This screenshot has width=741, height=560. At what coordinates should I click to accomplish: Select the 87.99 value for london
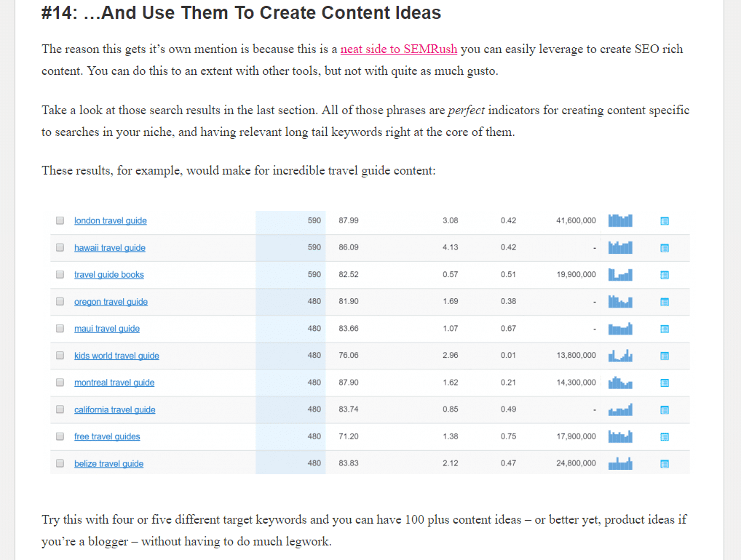[x=349, y=220]
